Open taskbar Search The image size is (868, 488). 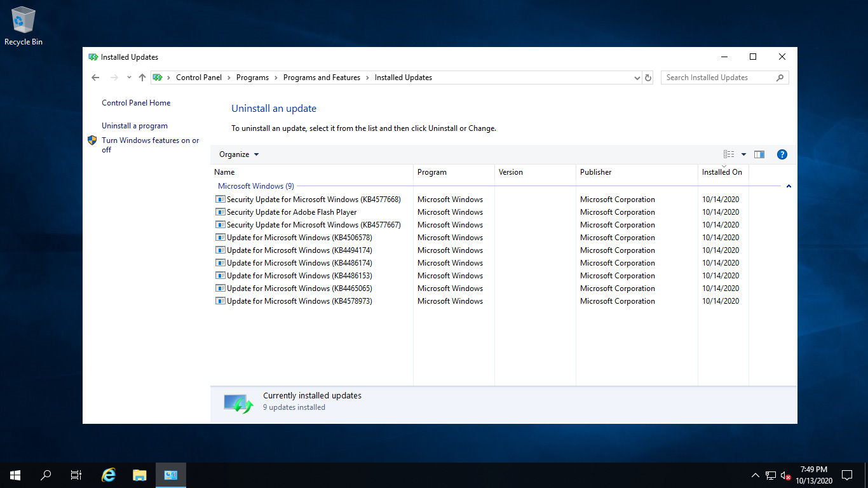point(46,475)
